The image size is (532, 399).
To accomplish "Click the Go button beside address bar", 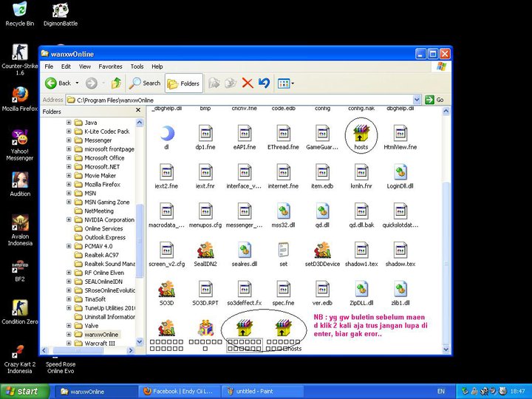I will click(434, 100).
